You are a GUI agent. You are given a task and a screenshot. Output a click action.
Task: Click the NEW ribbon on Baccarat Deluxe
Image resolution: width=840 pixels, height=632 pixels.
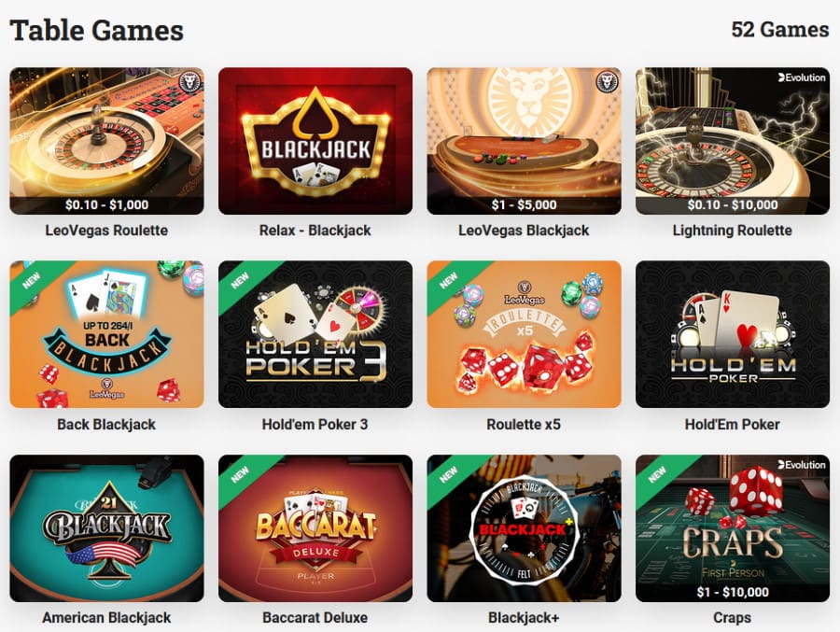click(240, 474)
